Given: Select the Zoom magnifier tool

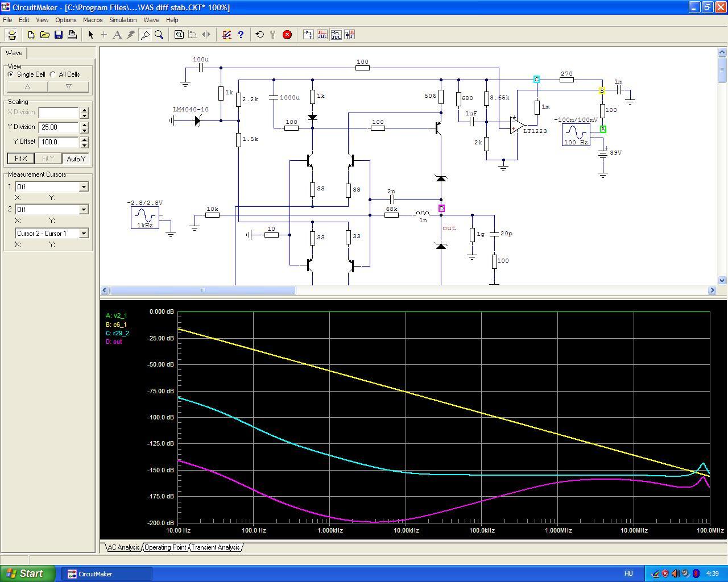Looking at the screenshot, I should pos(159,35).
